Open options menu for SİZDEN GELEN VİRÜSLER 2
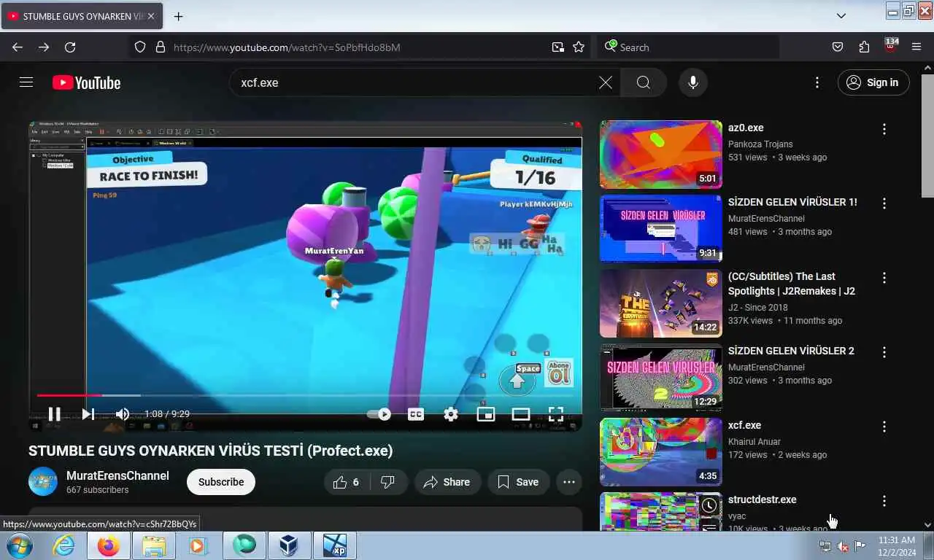 (884, 352)
